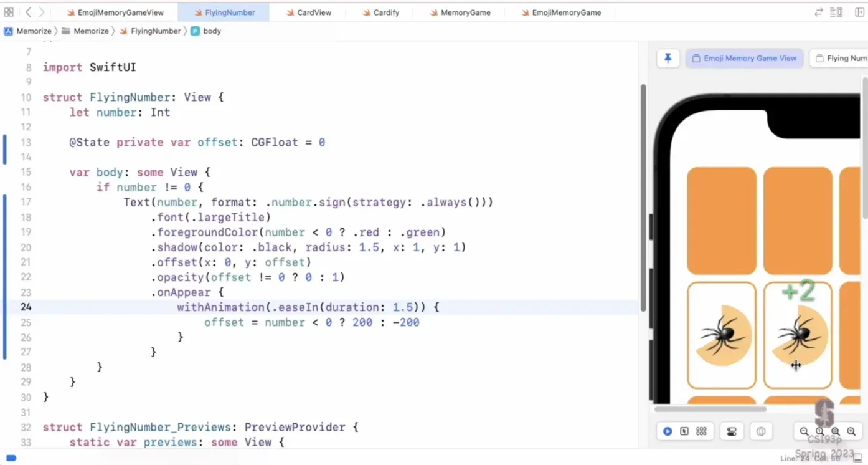Click the '.onAppear {' line
The image size is (868, 465).
[187, 292]
